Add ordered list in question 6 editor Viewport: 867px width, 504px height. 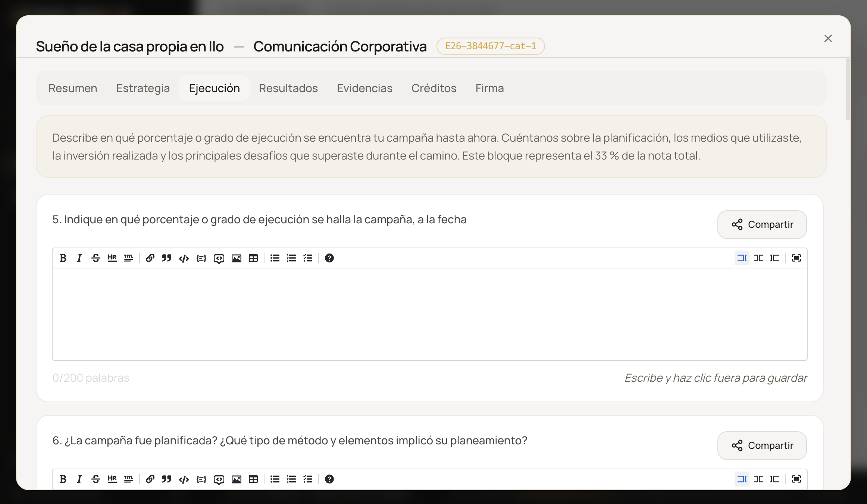click(291, 479)
